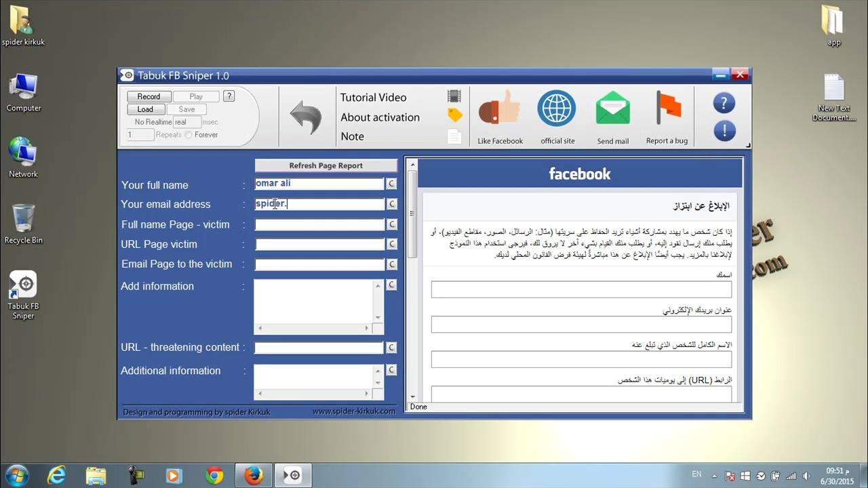
Task: Click the Facebook page vertical scrollbar down arrow
Action: pyautogui.click(x=412, y=396)
